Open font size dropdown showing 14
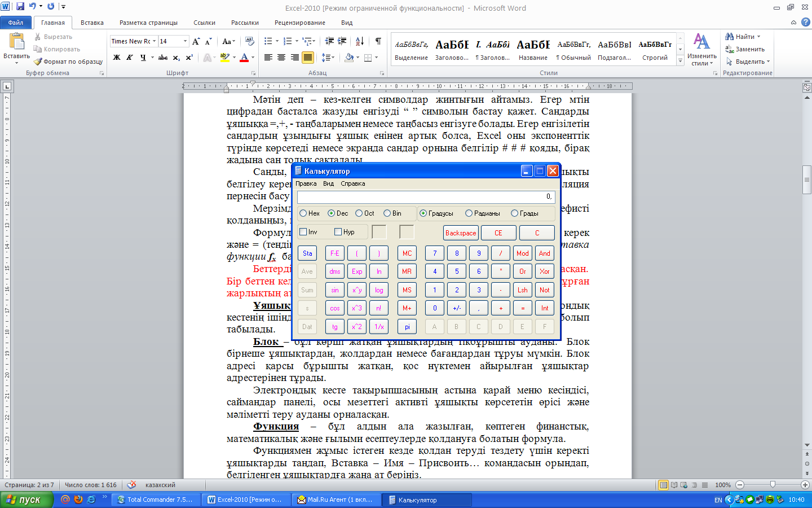 [185, 41]
